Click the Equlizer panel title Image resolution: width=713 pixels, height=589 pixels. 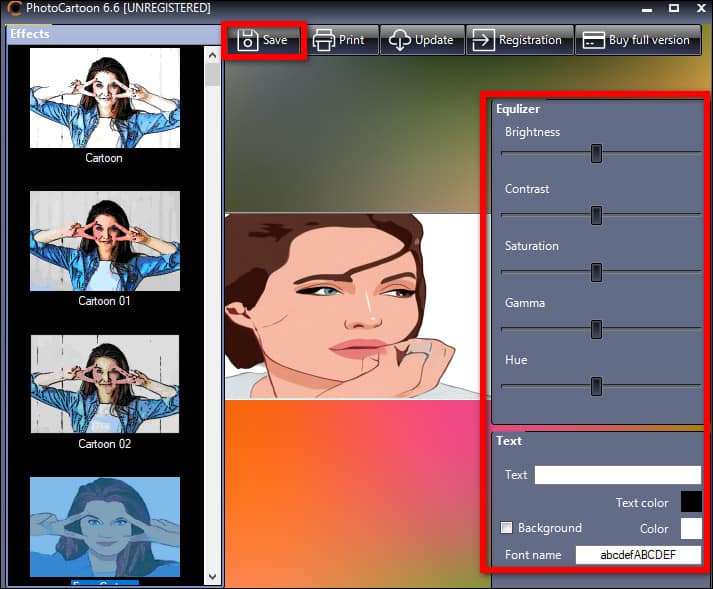pyautogui.click(x=517, y=109)
